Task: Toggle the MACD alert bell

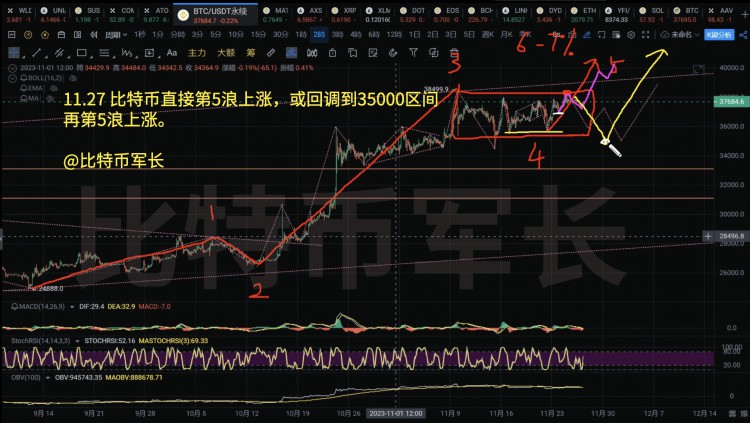Action: 15,306
